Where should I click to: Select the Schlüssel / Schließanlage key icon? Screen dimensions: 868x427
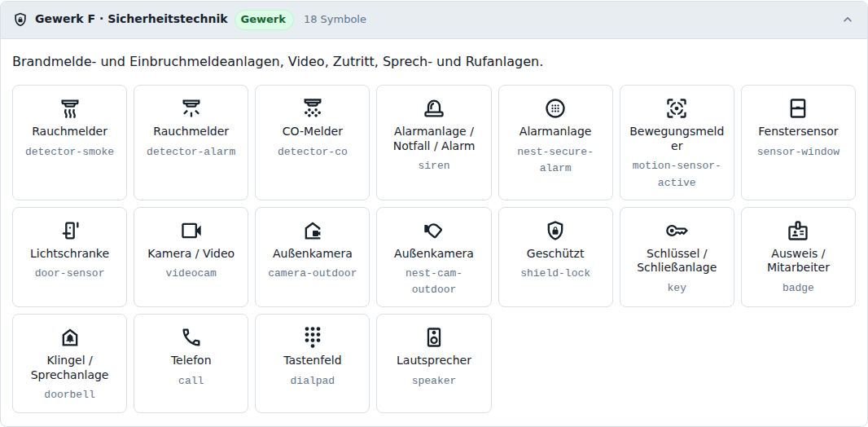[677, 231]
